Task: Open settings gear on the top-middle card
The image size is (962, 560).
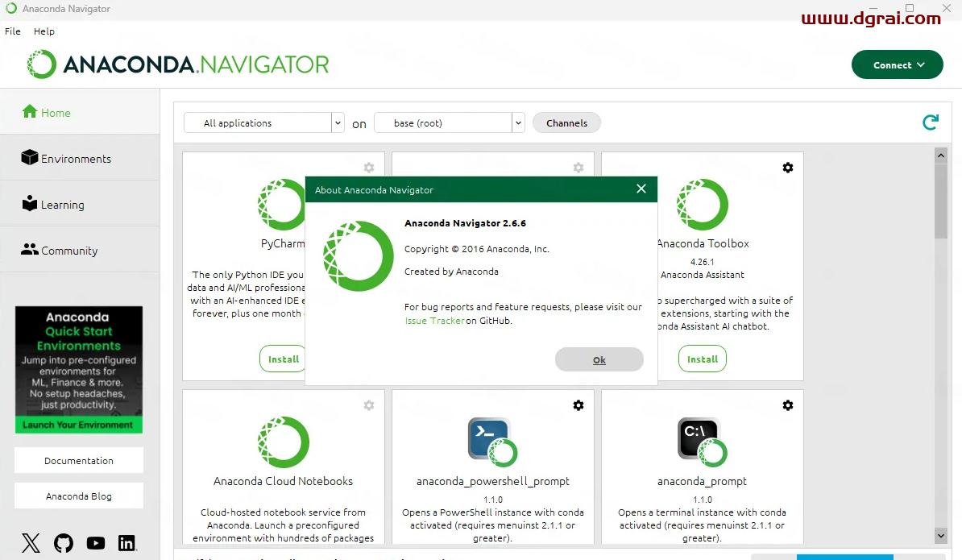Action: [578, 168]
